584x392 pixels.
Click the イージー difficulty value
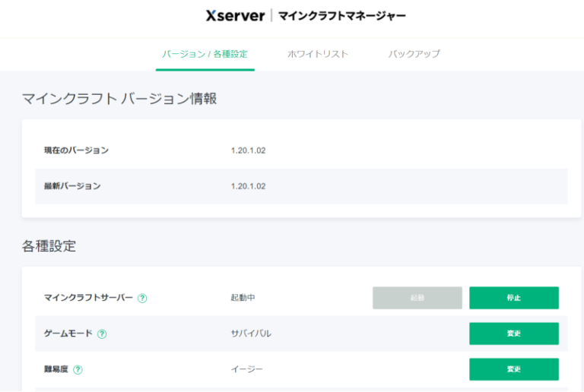pos(246,369)
